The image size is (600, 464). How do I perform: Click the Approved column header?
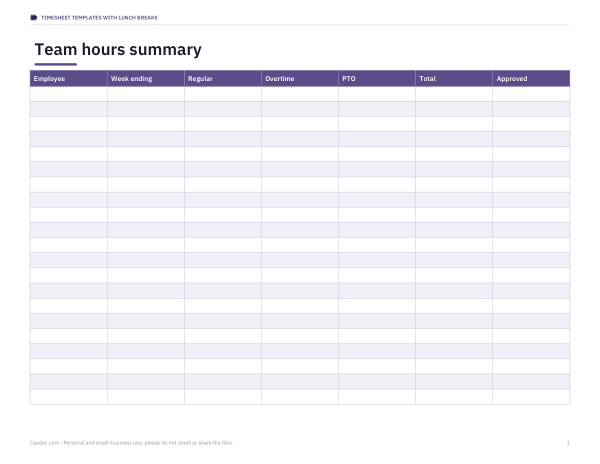pyautogui.click(x=531, y=78)
